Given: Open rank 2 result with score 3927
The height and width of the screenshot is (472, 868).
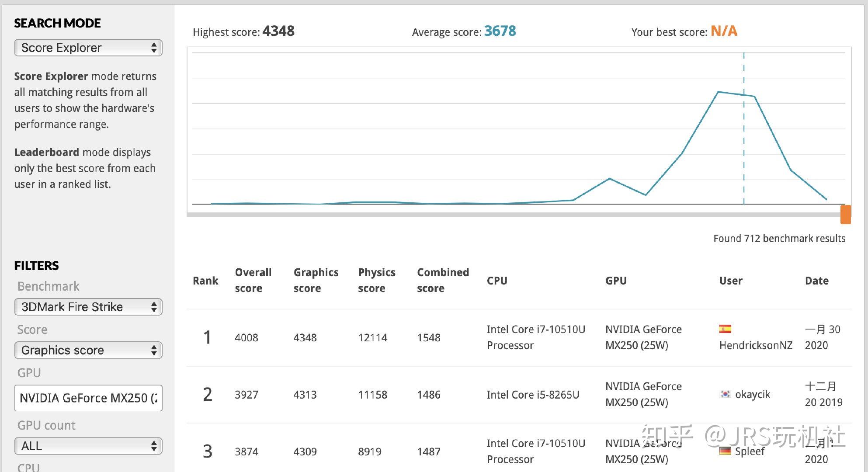Looking at the screenshot, I should [247, 395].
